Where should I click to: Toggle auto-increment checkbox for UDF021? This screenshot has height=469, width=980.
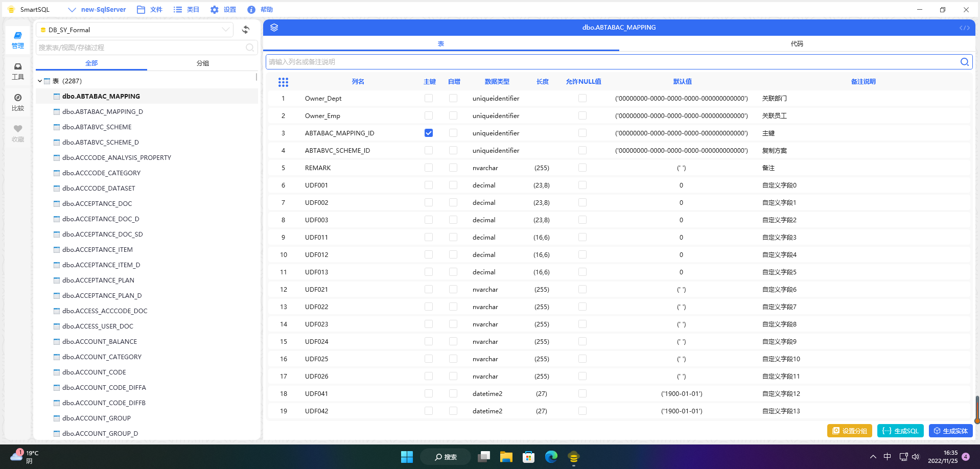point(453,289)
